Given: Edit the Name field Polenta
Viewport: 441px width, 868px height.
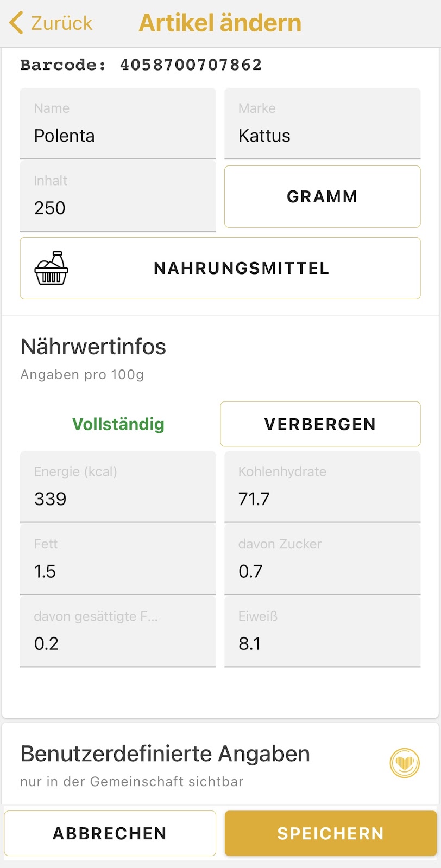Looking at the screenshot, I should (118, 124).
